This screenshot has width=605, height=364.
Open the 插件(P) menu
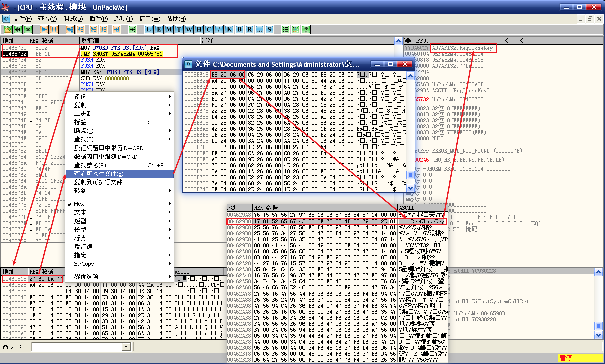(x=98, y=19)
